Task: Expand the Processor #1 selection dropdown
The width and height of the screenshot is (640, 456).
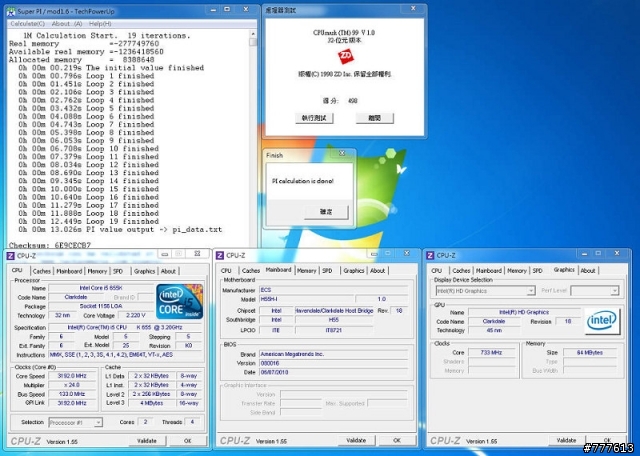Action: pos(98,423)
